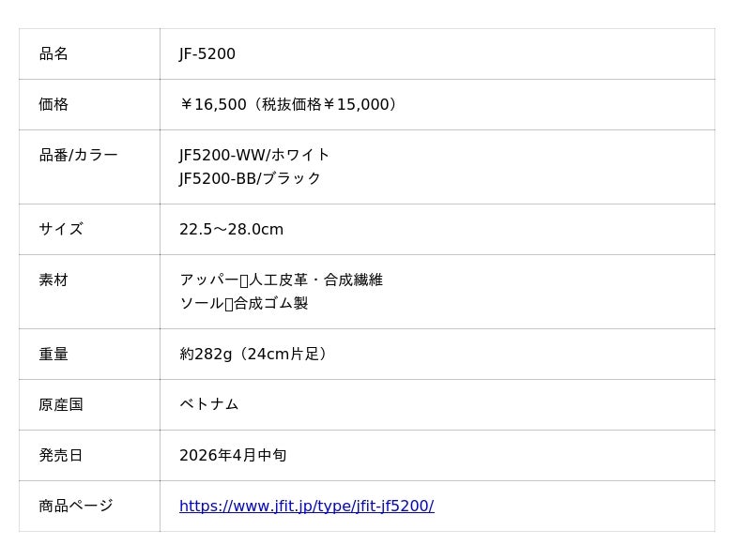
Task: Click the 発売日 row label
Action: pos(61,456)
